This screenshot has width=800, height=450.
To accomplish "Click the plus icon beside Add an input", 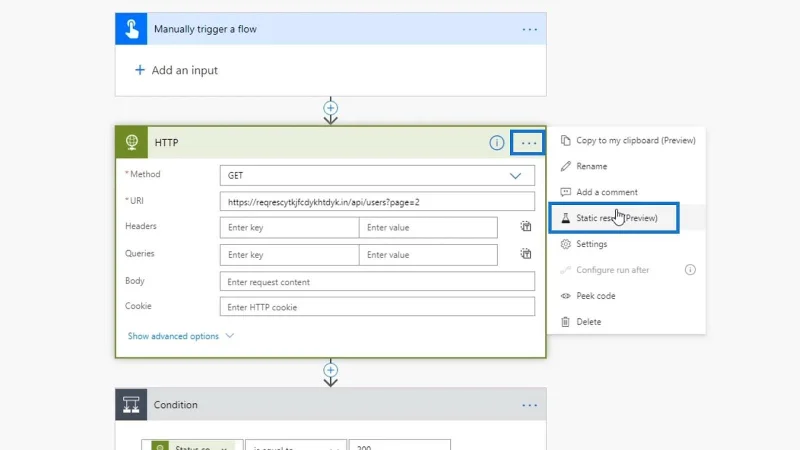I will pyautogui.click(x=139, y=70).
